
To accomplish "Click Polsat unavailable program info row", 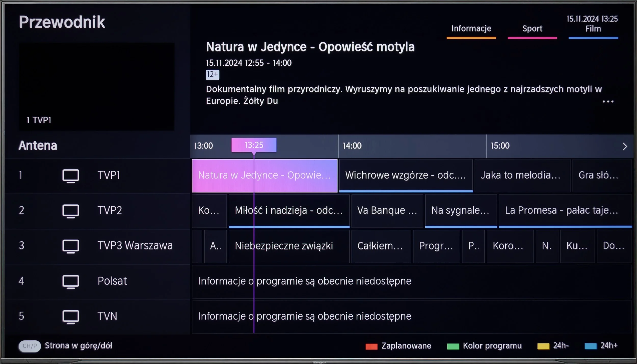I will coord(412,282).
